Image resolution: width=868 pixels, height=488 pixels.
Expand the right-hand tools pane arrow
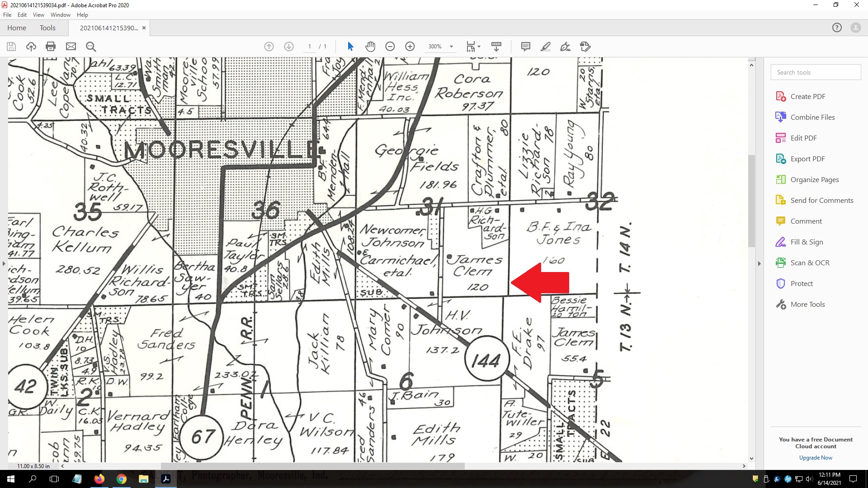click(759, 263)
